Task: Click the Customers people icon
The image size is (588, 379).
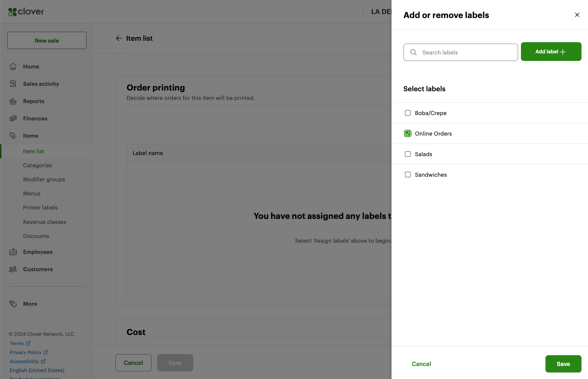Action: [13, 269]
